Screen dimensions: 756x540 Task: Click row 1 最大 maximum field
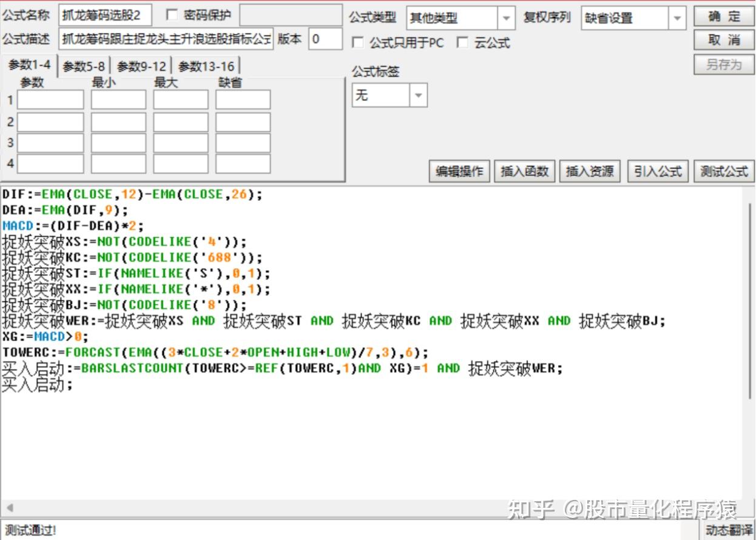(181, 100)
